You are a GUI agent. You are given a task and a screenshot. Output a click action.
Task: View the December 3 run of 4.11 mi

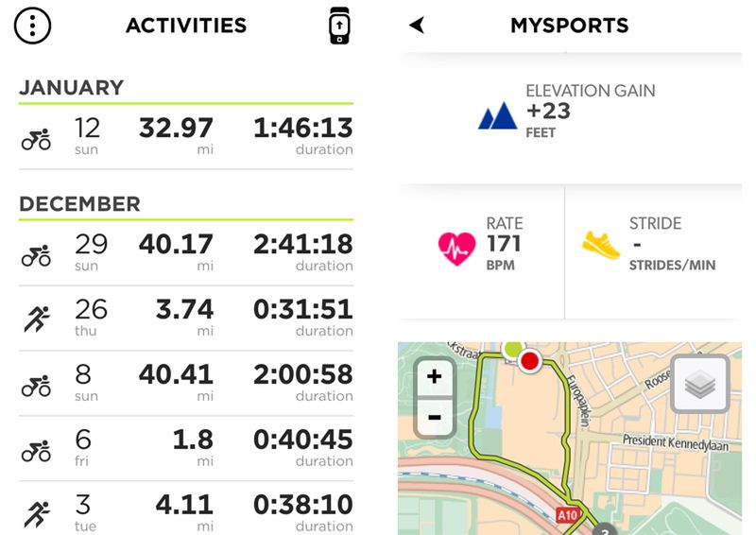(186, 510)
